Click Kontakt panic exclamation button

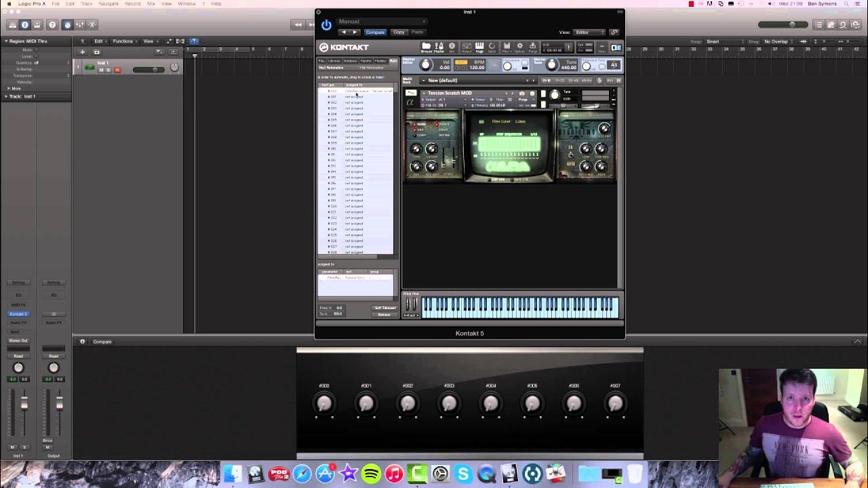pos(568,47)
